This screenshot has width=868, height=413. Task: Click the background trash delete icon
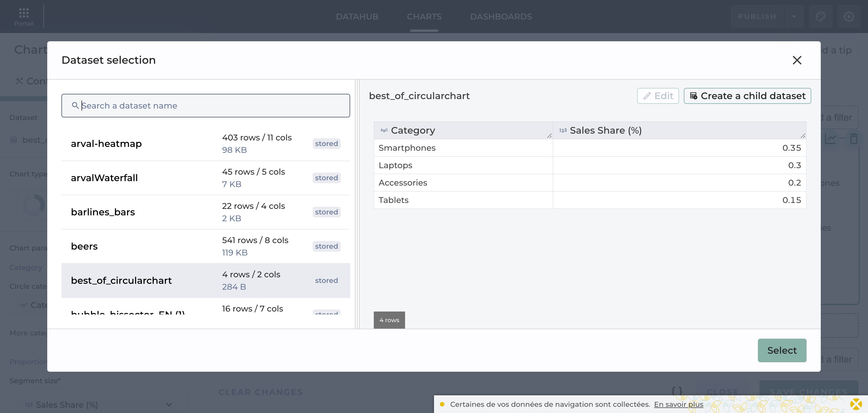854,138
